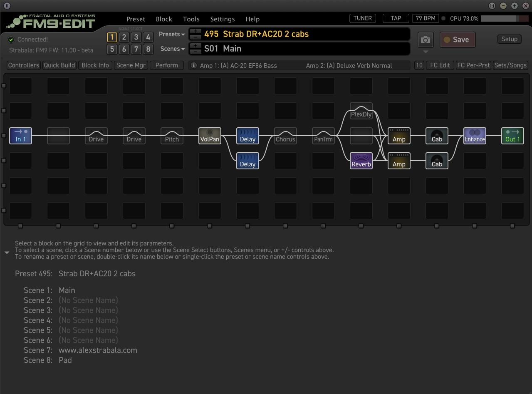The width and height of the screenshot is (532, 394).
Task: Open the Block menu
Action: click(x=164, y=19)
